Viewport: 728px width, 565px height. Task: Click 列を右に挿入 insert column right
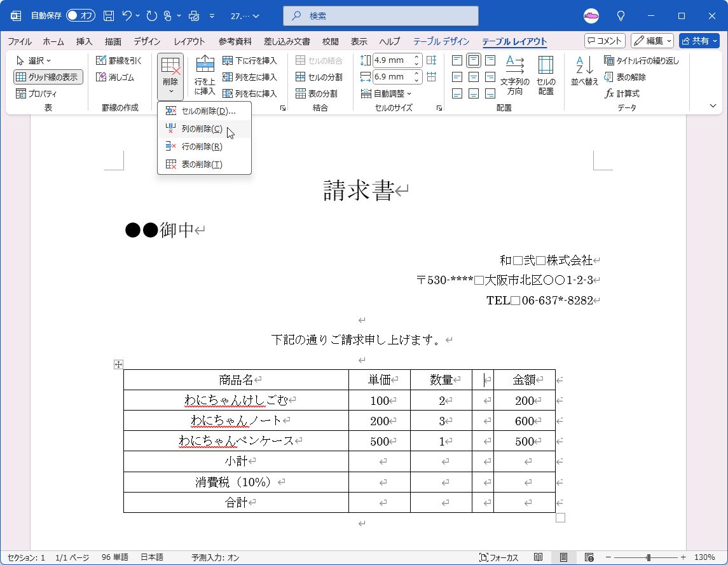(x=250, y=93)
